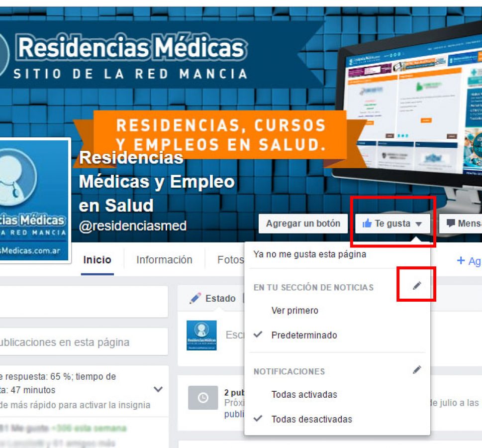Click the page avatar in the composer

click(x=201, y=336)
